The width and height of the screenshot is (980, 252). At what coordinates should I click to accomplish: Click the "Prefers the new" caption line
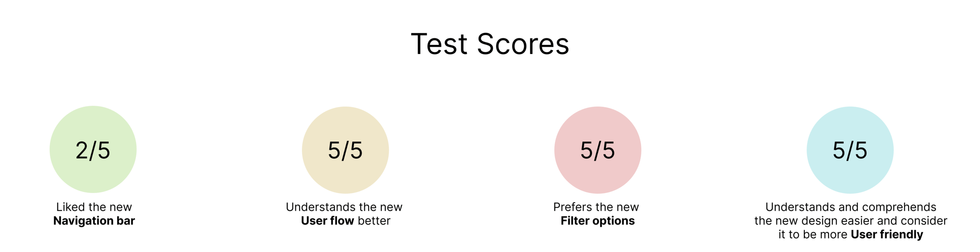tap(596, 207)
